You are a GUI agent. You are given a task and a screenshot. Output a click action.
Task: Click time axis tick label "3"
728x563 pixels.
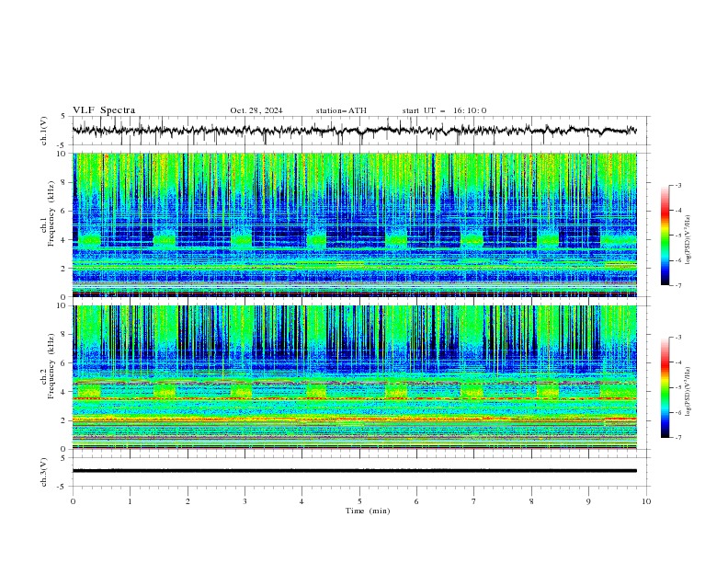[245, 501]
